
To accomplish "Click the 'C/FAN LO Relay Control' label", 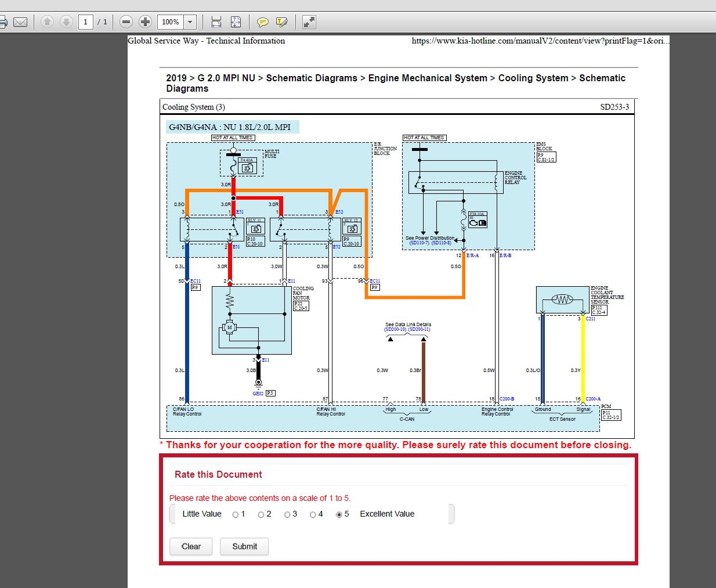I will [187, 412].
